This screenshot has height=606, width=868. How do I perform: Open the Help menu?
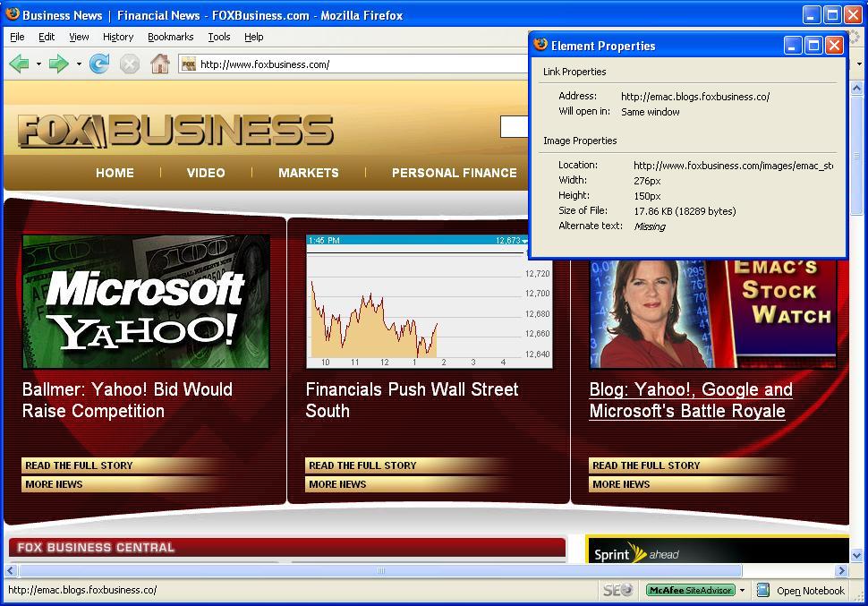point(253,37)
